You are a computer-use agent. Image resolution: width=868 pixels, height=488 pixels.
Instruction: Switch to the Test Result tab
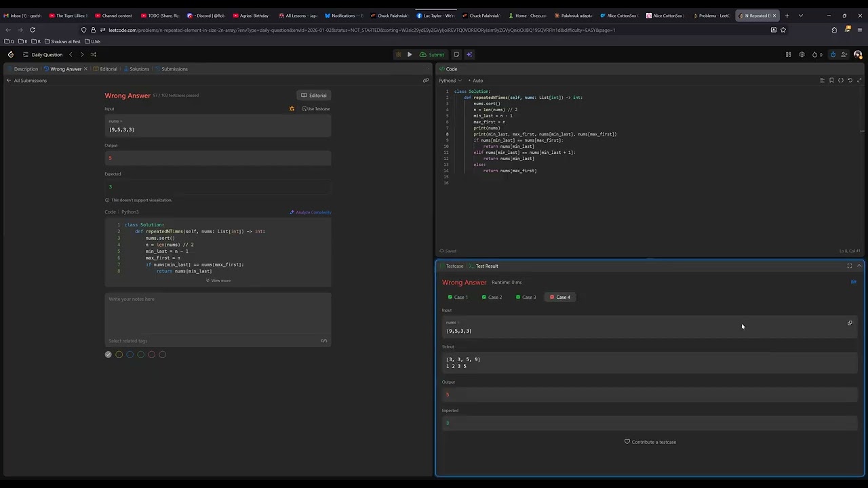(484, 266)
